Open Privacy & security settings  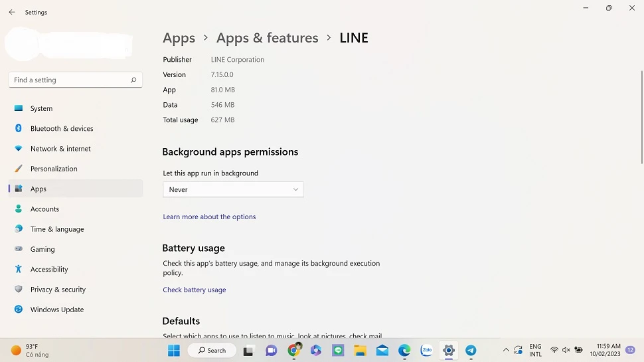pyautogui.click(x=58, y=290)
